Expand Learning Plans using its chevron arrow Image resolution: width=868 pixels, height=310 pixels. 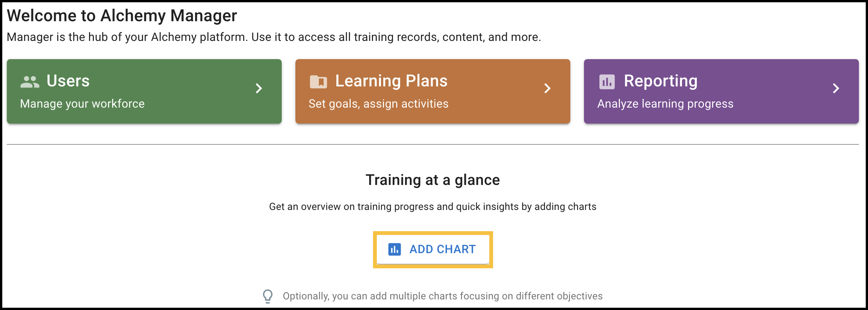[x=547, y=88]
